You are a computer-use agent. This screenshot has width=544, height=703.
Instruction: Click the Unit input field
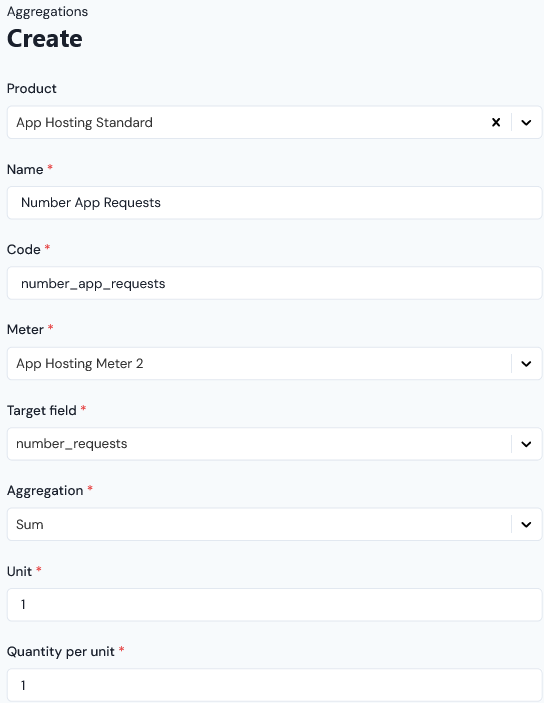click(274, 605)
